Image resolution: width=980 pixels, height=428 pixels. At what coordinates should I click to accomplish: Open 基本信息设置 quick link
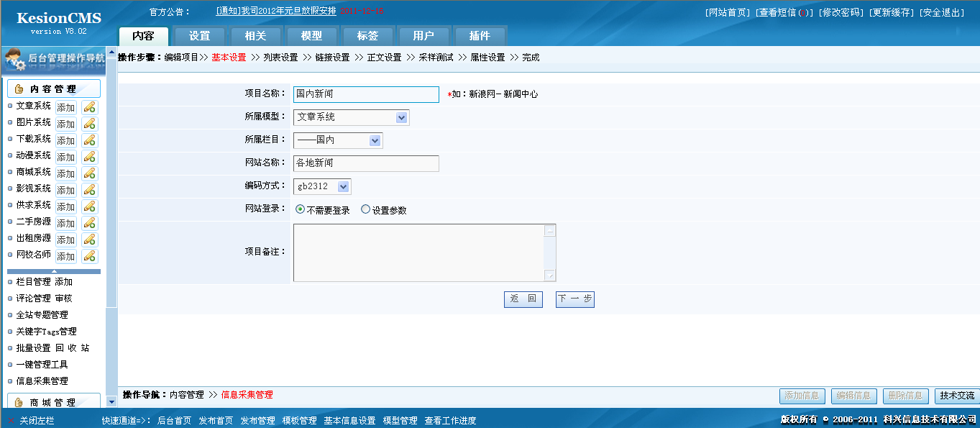(349, 421)
